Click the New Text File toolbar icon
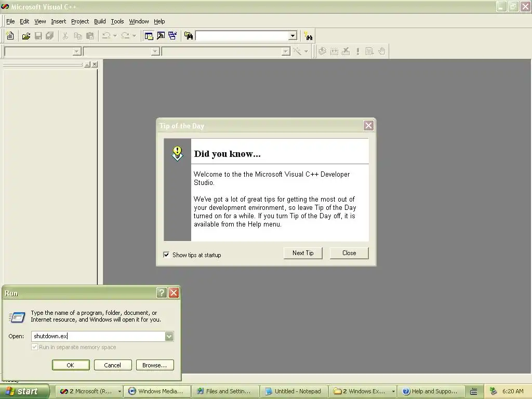The width and height of the screenshot is (532, 399). click(10, 36)
